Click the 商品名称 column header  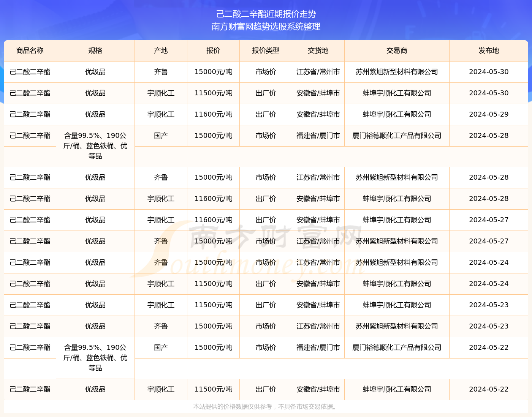coord(30,51)
